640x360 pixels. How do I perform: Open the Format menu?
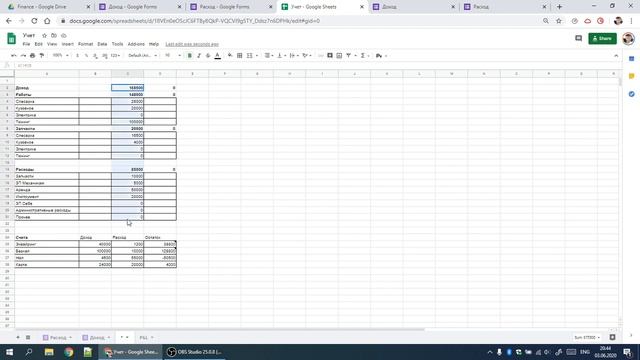85,44
